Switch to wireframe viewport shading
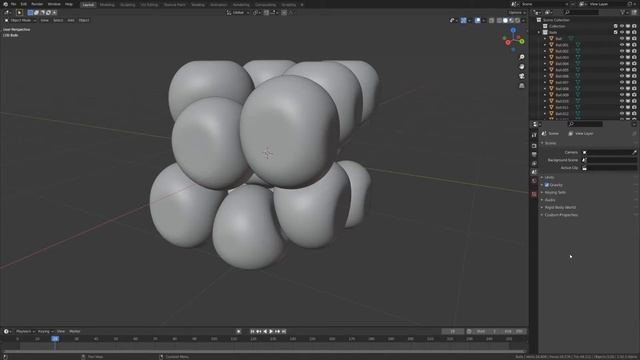The image size is (640, 360). click(499, 20)
